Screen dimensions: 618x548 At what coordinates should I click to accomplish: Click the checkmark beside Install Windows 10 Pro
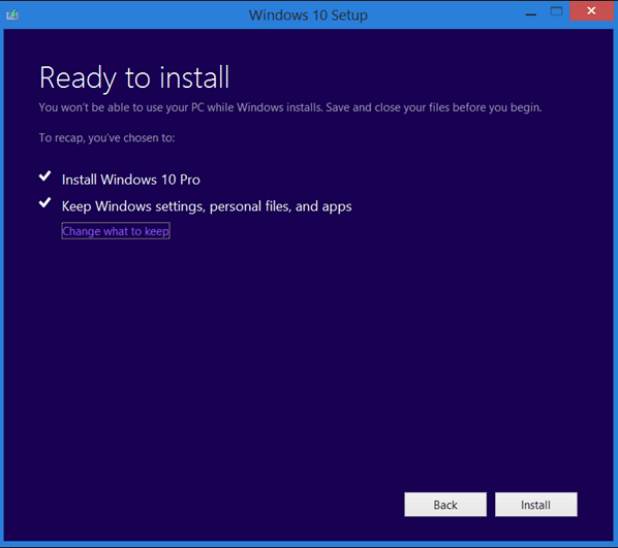45,176
